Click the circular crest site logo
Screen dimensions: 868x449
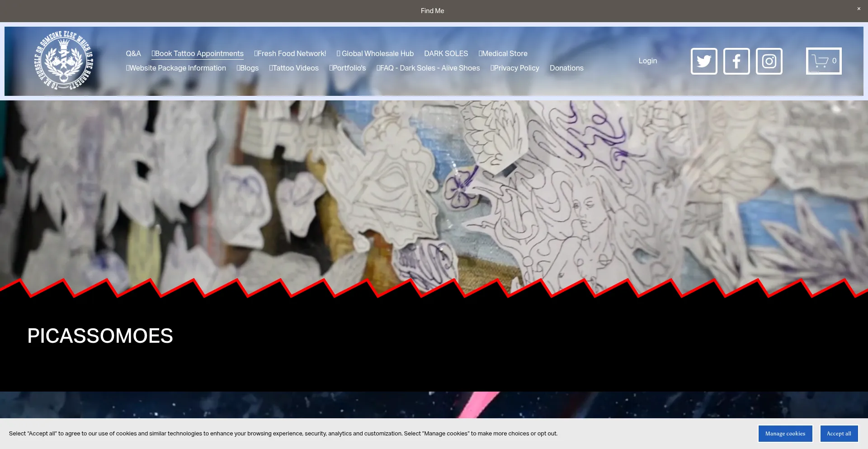click(x=64, y=61)
